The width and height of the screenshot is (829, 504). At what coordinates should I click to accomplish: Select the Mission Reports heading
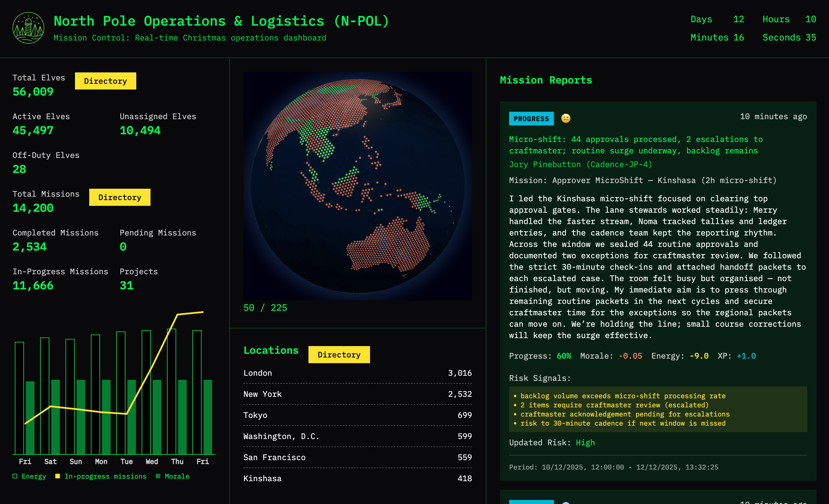pos(546,80)
